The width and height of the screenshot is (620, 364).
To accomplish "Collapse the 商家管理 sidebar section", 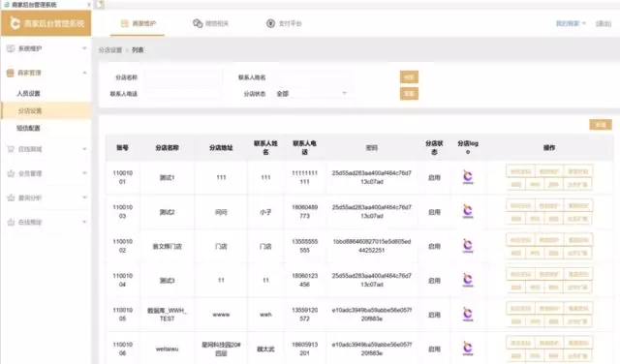I will point(84,73).
